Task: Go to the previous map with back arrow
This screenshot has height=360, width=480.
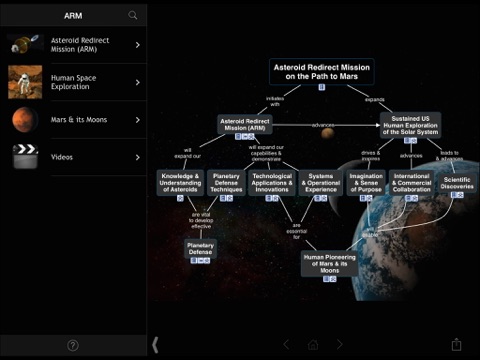Action: [x=286, y=345]
